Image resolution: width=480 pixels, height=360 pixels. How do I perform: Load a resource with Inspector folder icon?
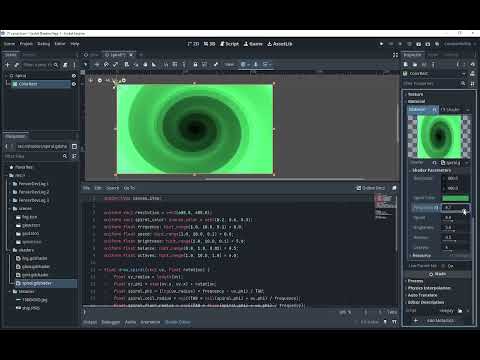point(415,64)
